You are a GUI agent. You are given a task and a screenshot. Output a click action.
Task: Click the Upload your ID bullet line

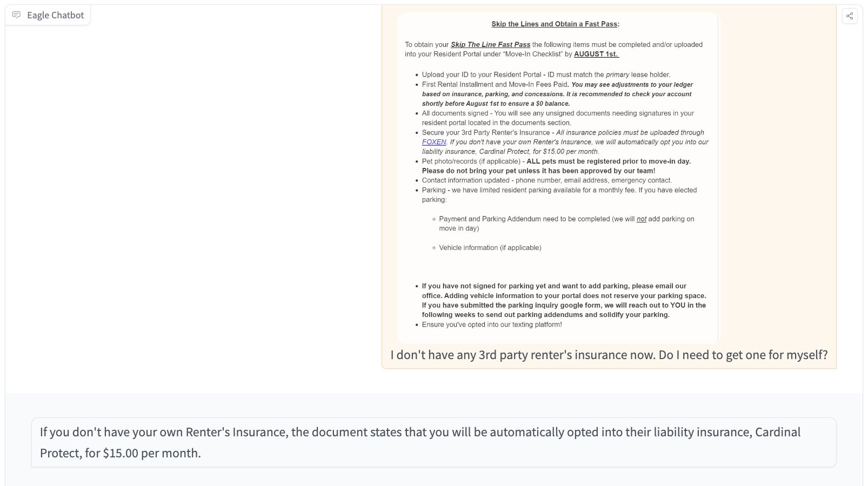click(x=546, y=75)
